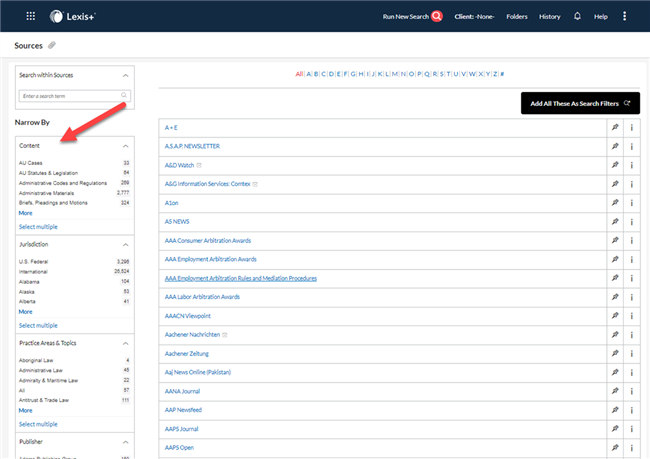Show More Jurisdiction options
Screen dimensions: 650x459
(25, 312)
